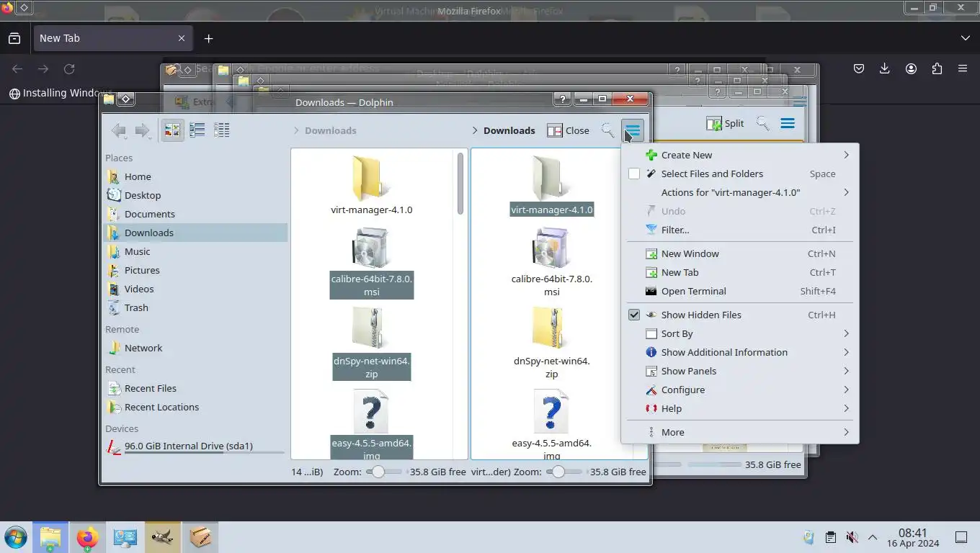This screenshot has width=980, height=553.
Task: Choose New Window from menu
Action: coord(739,253)
